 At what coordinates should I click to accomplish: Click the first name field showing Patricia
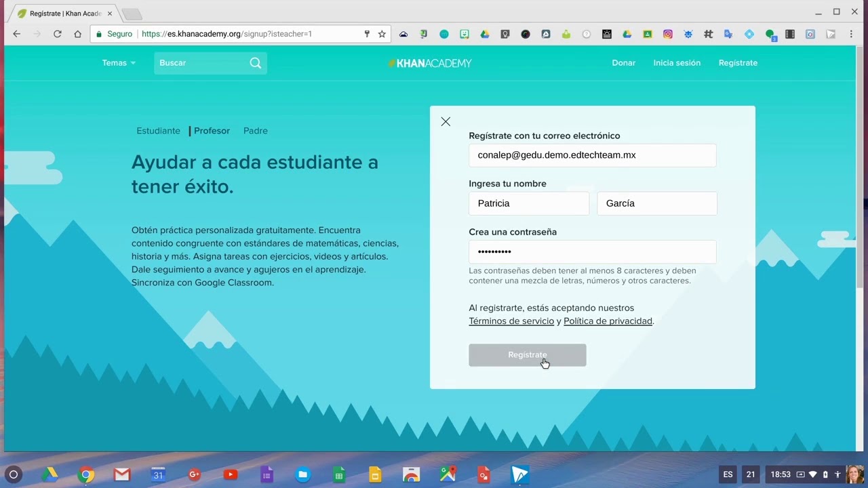click(529, 203)
